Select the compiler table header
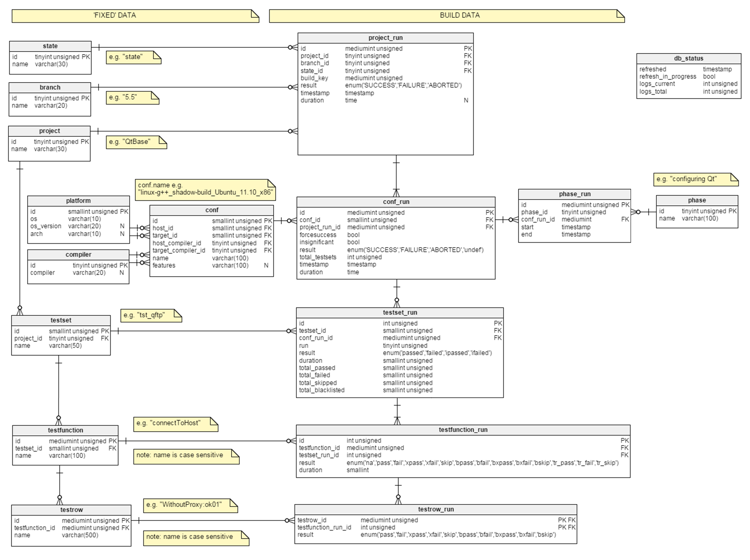This screenshot has width=750, height=560. 78,254
